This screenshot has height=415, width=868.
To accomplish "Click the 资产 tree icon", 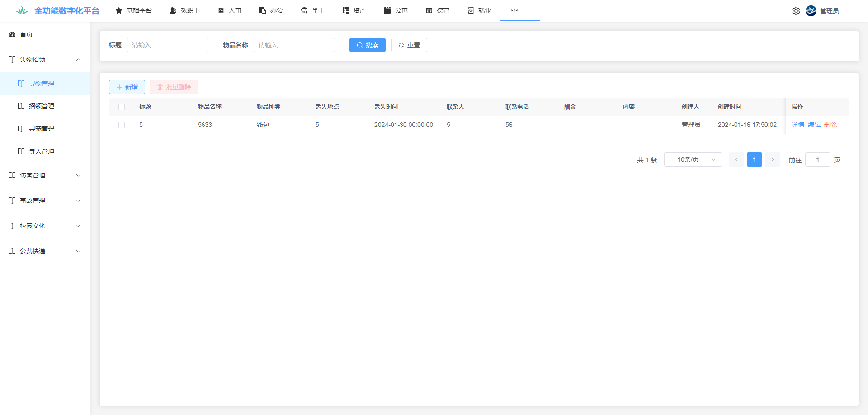I will [346, 10].
